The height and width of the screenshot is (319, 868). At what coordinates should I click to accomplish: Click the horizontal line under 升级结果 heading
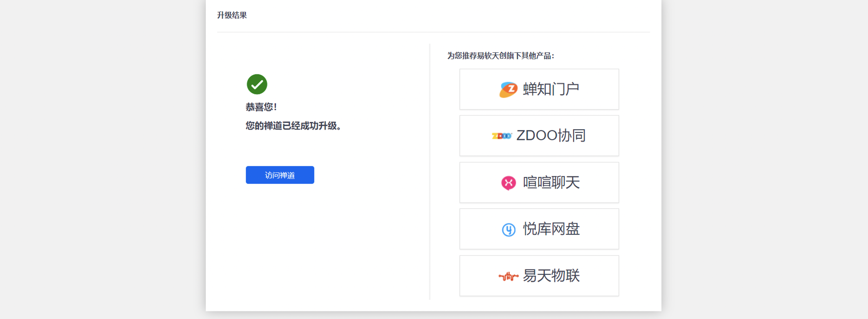point(433,32)
